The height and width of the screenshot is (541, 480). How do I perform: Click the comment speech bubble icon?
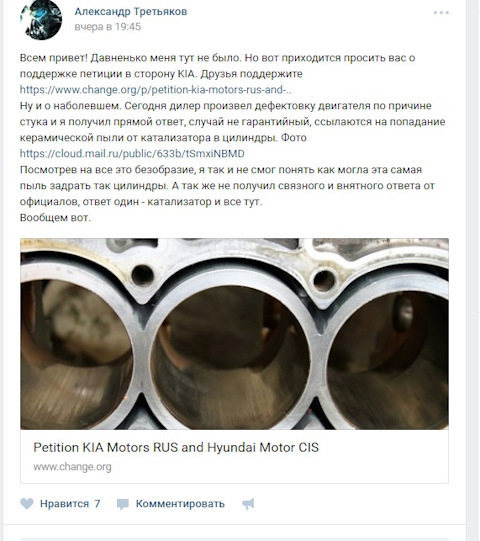pyautogui.click(x=123, y=504)
